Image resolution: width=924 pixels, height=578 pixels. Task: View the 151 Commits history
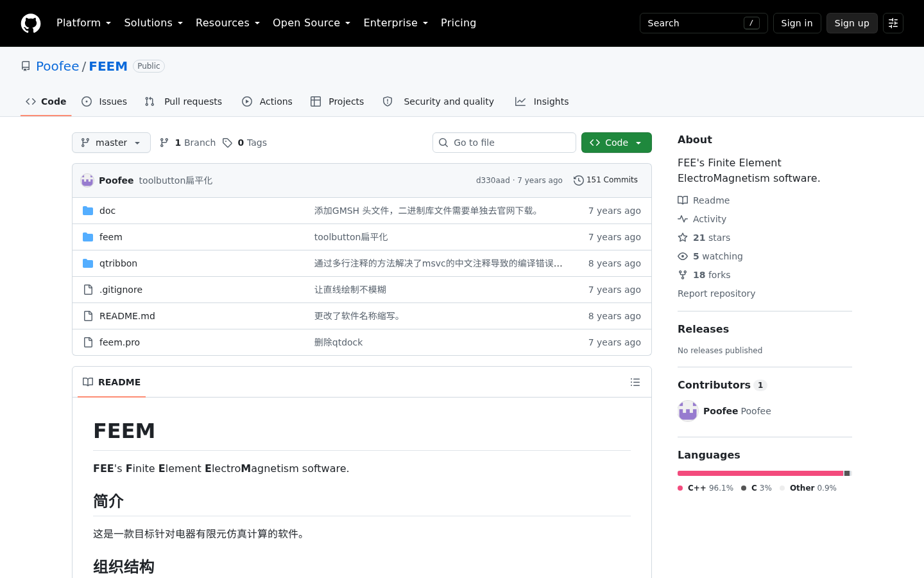click(606, 180)
